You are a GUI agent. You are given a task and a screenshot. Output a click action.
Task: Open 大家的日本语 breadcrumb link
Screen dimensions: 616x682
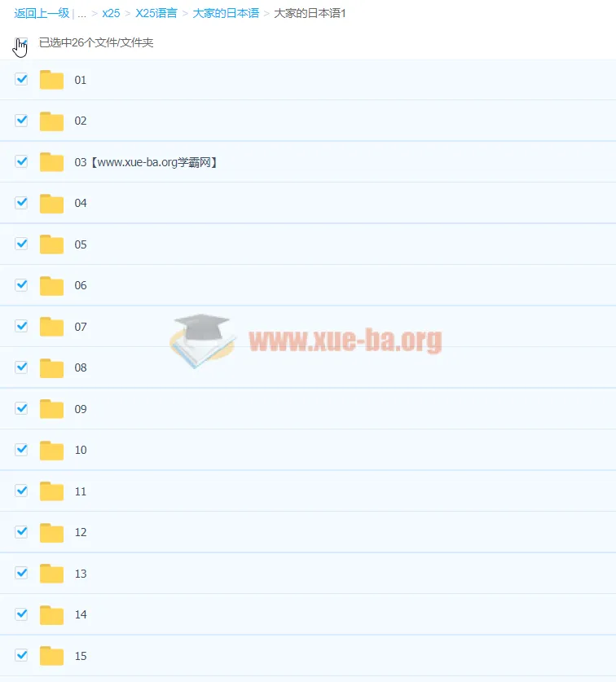click(226, 14)
